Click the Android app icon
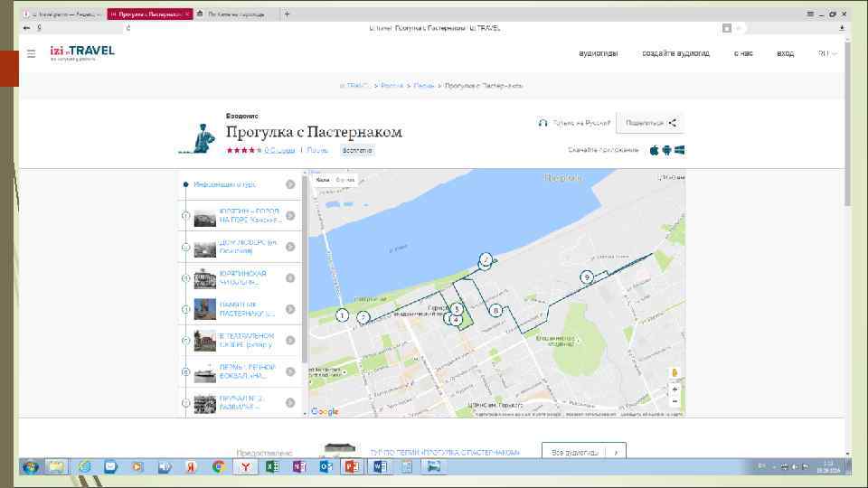 [x=666, y=150]
